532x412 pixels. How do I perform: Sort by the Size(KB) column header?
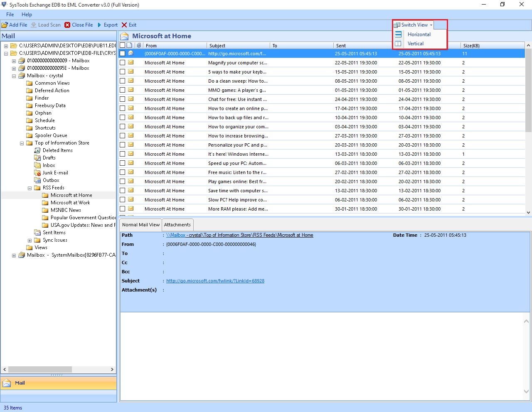(493, 46)
